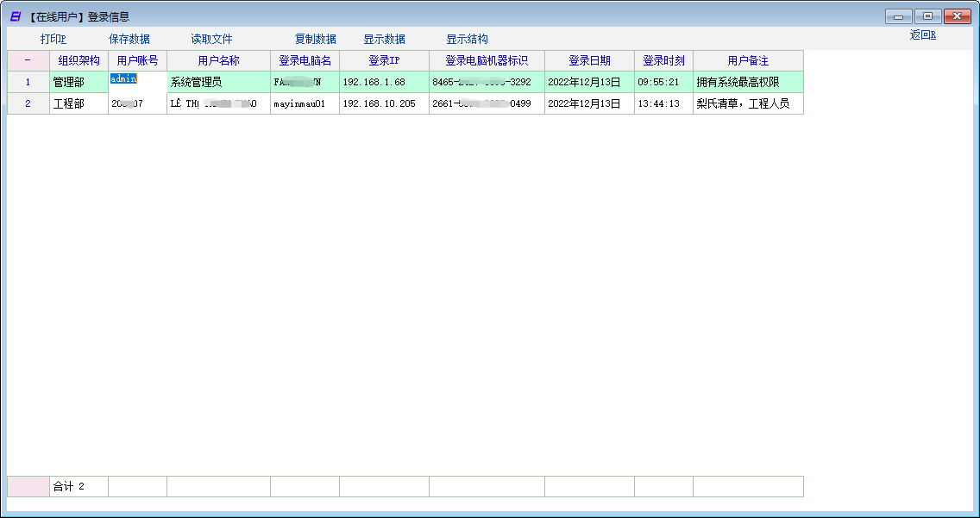
Task: Collapse the table using the minus header cell
Action: pos(28,61)
